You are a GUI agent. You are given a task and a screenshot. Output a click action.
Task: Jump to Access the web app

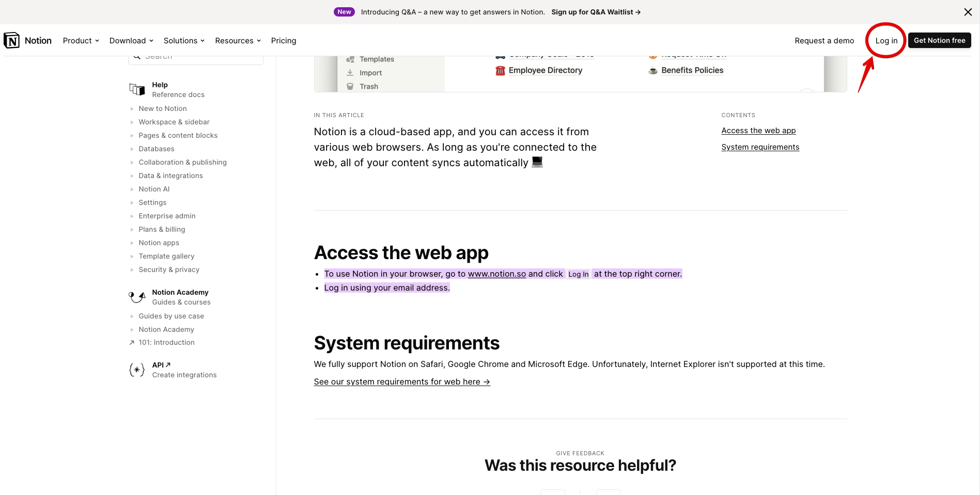tap(758, 131)
